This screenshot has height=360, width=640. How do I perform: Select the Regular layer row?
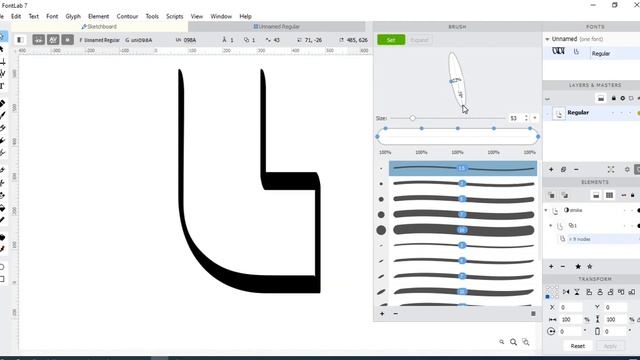point(591,113)
